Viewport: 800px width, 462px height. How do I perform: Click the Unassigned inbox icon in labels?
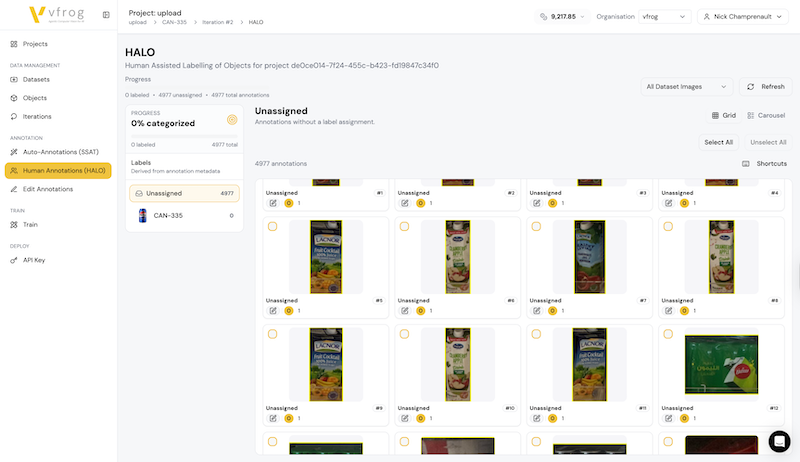pos(139,194)
